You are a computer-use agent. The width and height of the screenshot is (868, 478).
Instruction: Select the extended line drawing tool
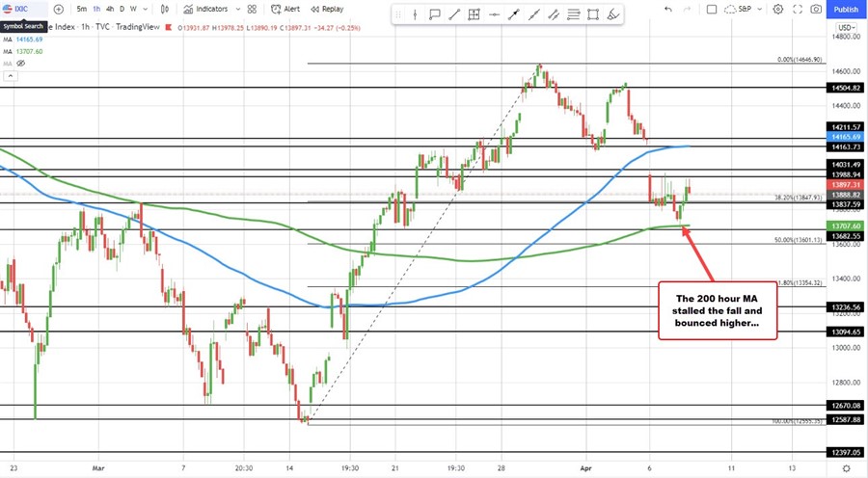(x=533, y=15)
